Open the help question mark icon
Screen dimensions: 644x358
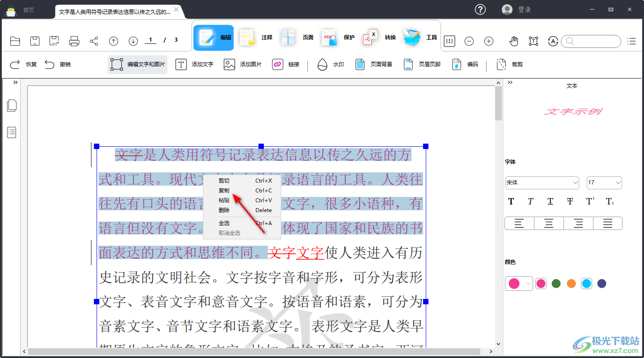pos(480,9)
